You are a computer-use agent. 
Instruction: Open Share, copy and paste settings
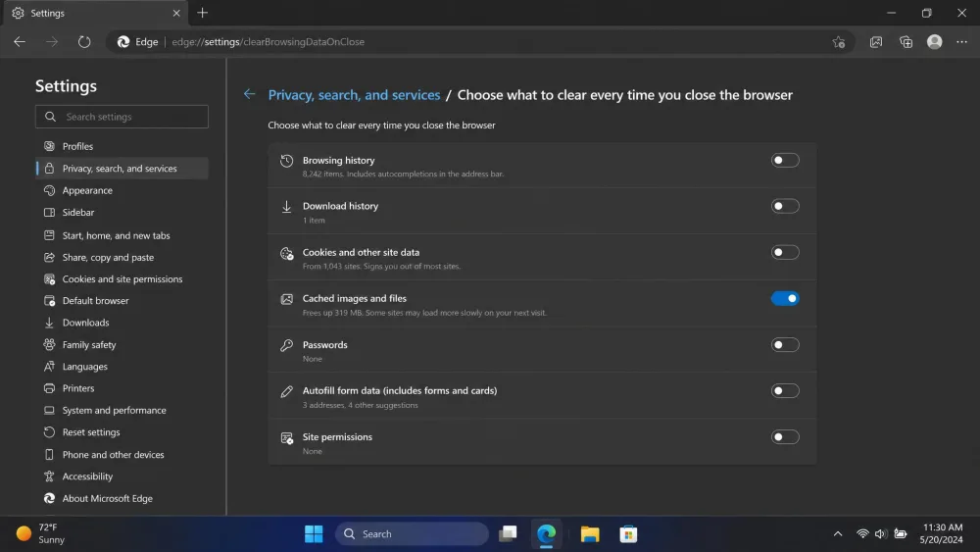pyautogui.click(x=122, y=257)
